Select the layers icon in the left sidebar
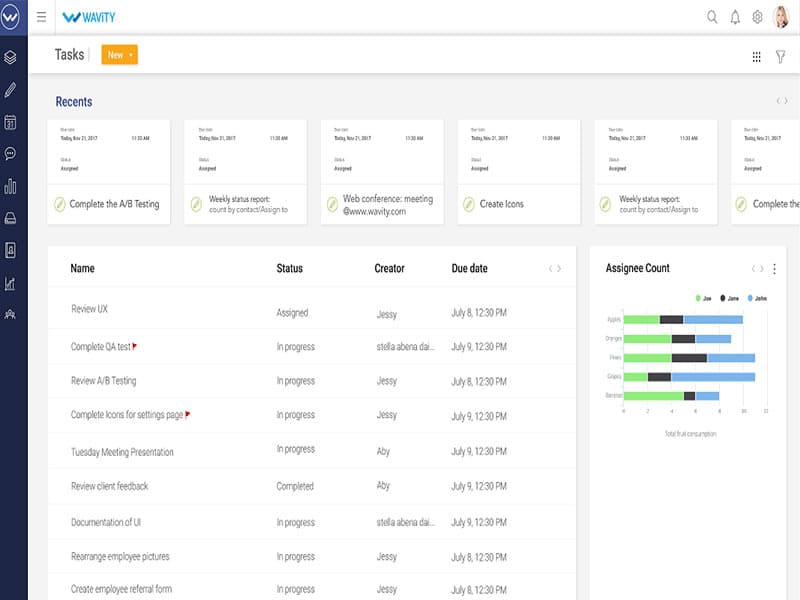The width and height of the screenshot is (800, 600). (x=11, y=58)
